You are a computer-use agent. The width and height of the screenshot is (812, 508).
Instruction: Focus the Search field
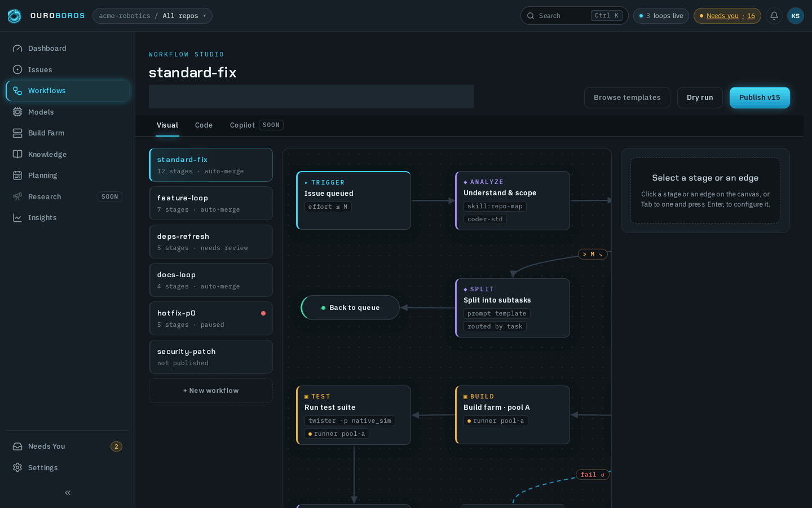tap(574, 16)
